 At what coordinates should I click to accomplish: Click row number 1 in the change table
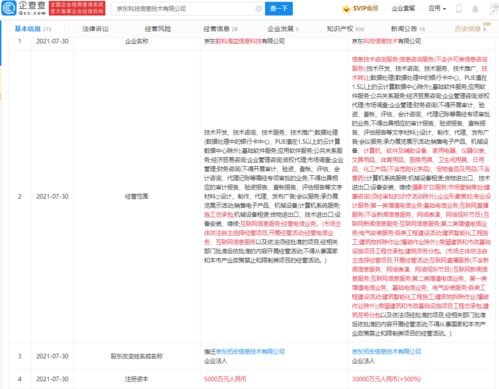(20, 41)
